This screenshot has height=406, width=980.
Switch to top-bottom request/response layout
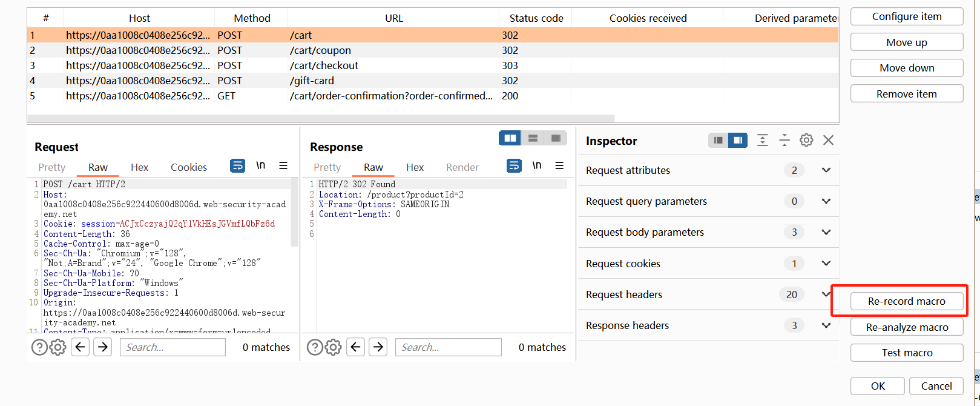tap(533, 138)
